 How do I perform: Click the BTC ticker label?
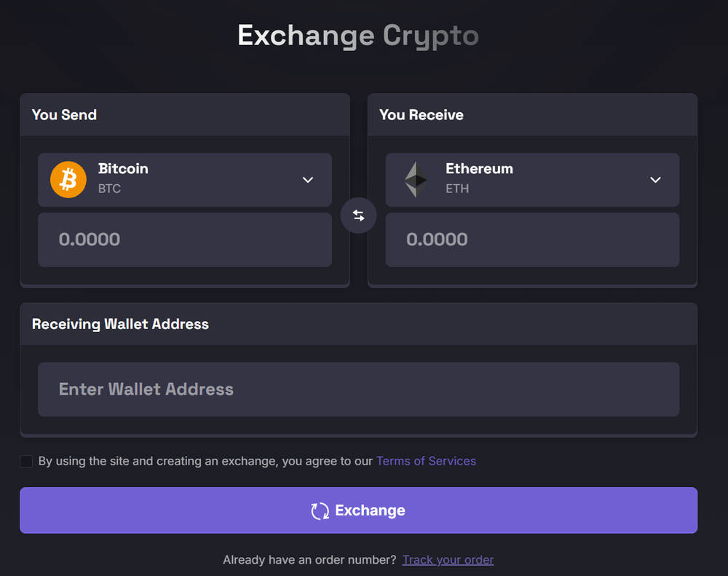(x=109, y=189)
